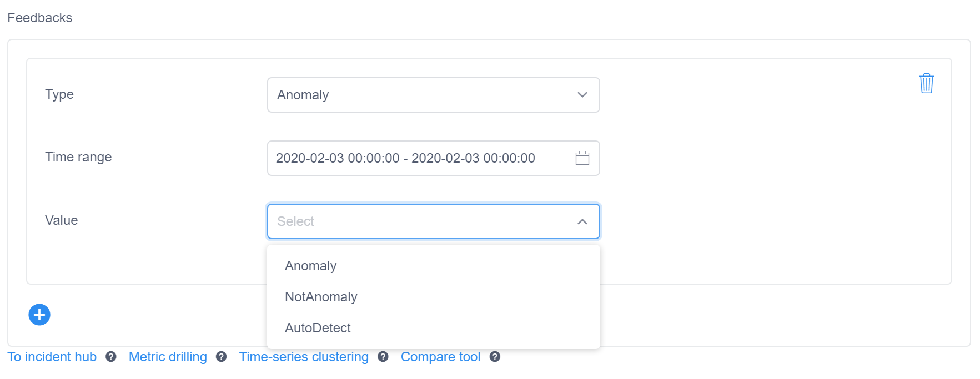Choose Anomaly from the Value options list
980x379 pixels.
click(311, 266)
